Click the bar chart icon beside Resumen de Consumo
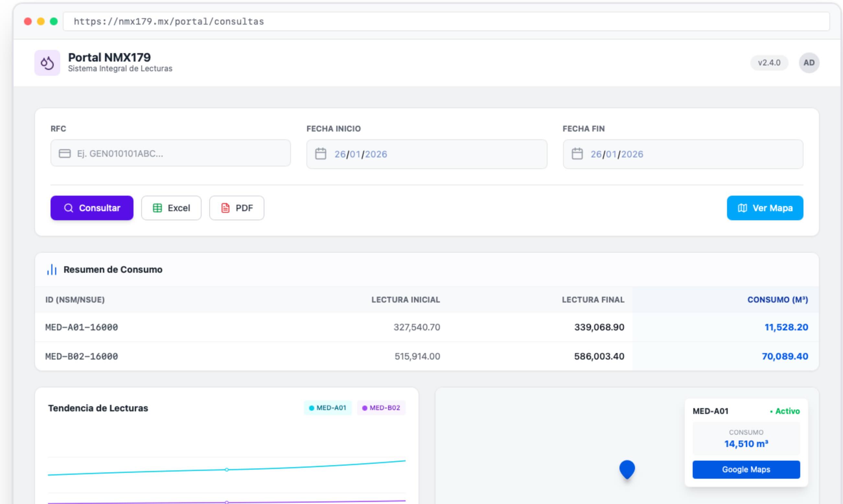Viewport: 843px width, 504px height. click(52, 269)
